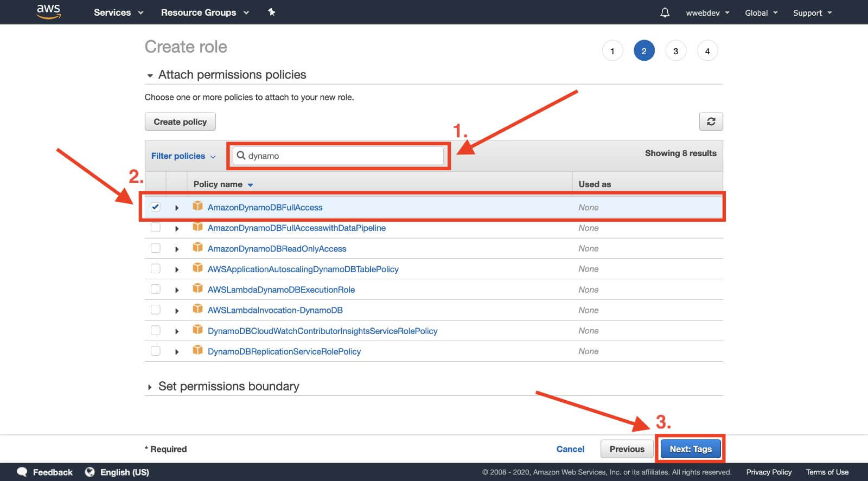Click the Used as column header
Viewport: 868px width, 481px height.
(x=595, y=184)
